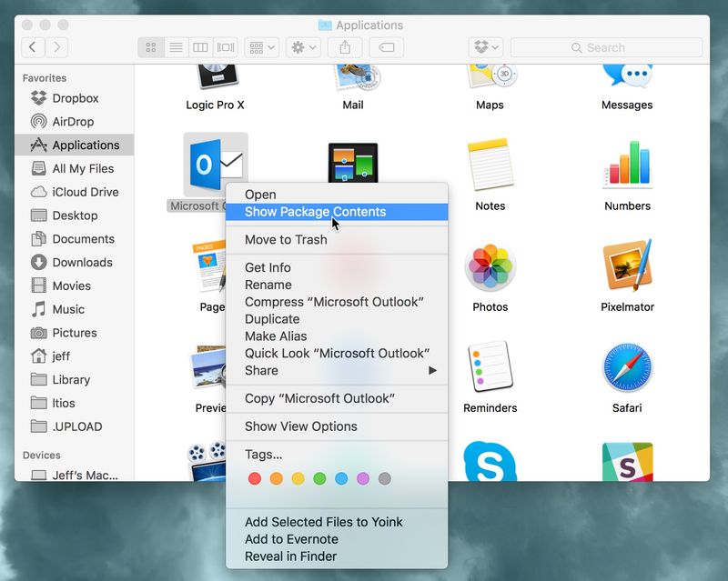728x581 pixels.
Task: Open AirDrop in the sidebar
Action: pyautogui.click(x=75, y=122)
